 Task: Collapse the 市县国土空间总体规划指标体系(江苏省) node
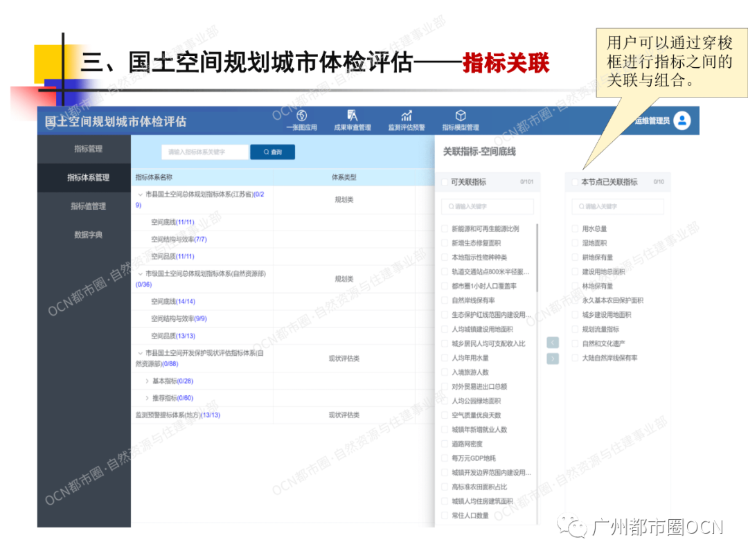click(140, 195)
